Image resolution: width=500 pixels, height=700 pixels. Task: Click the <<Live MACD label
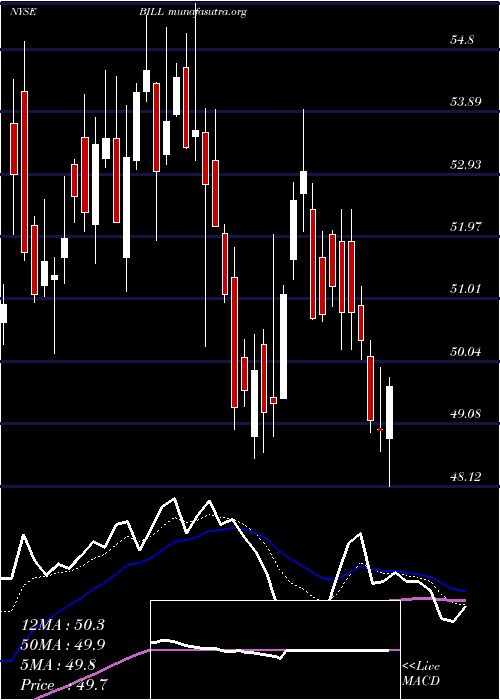click(x=421, y=674)
